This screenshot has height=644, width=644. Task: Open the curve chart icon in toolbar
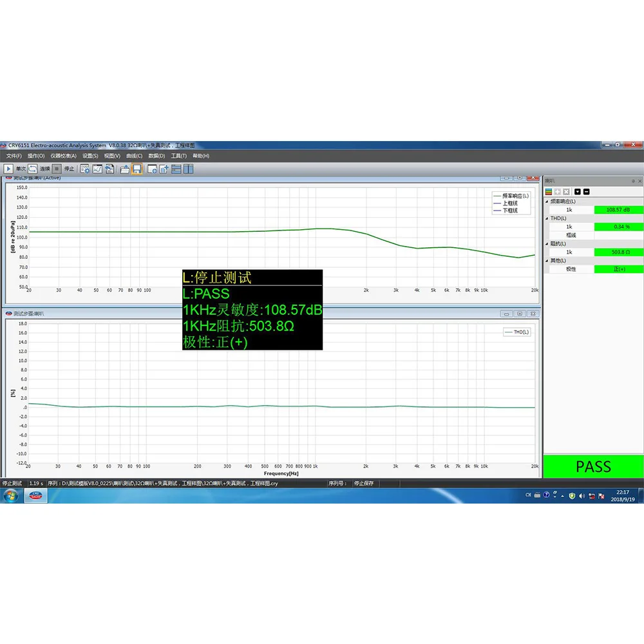pos(97,169)
